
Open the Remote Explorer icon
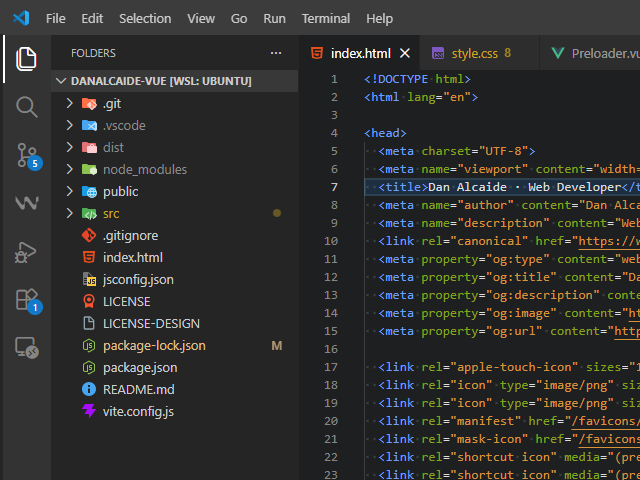click(27, 348)
